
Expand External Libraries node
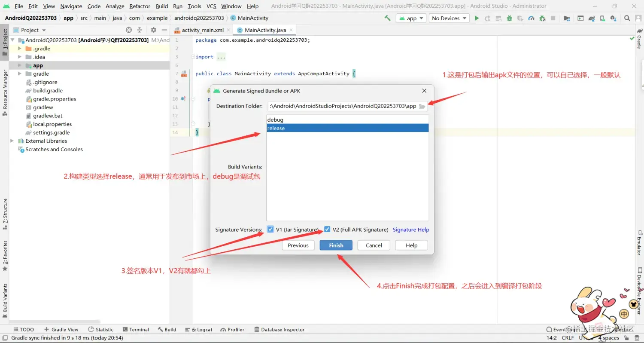12,141
